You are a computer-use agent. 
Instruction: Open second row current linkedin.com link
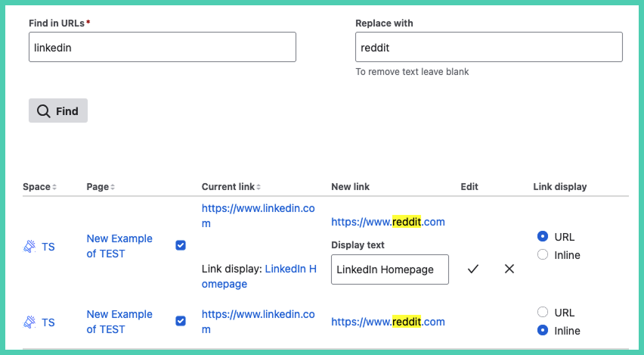pyautogui.click(x=258, y=322)
